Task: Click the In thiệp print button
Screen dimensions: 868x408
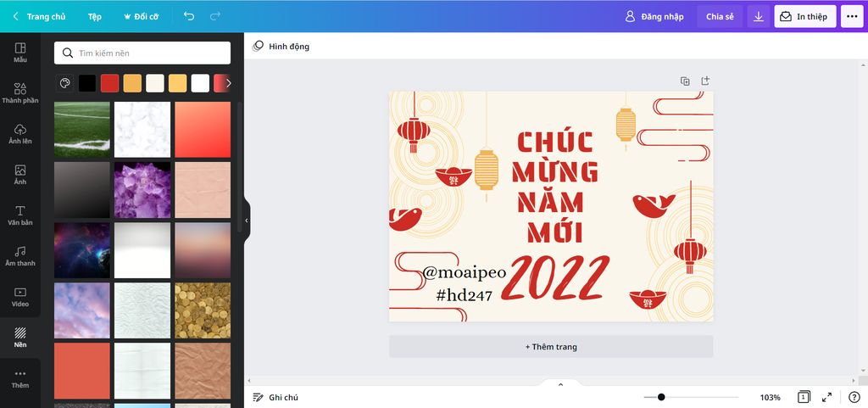Action: (805, 17)
